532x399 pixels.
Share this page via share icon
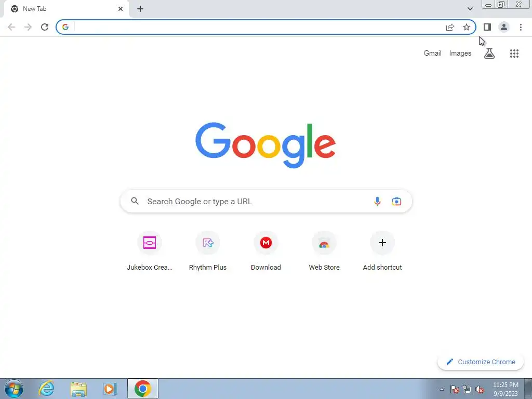(450, 27)
